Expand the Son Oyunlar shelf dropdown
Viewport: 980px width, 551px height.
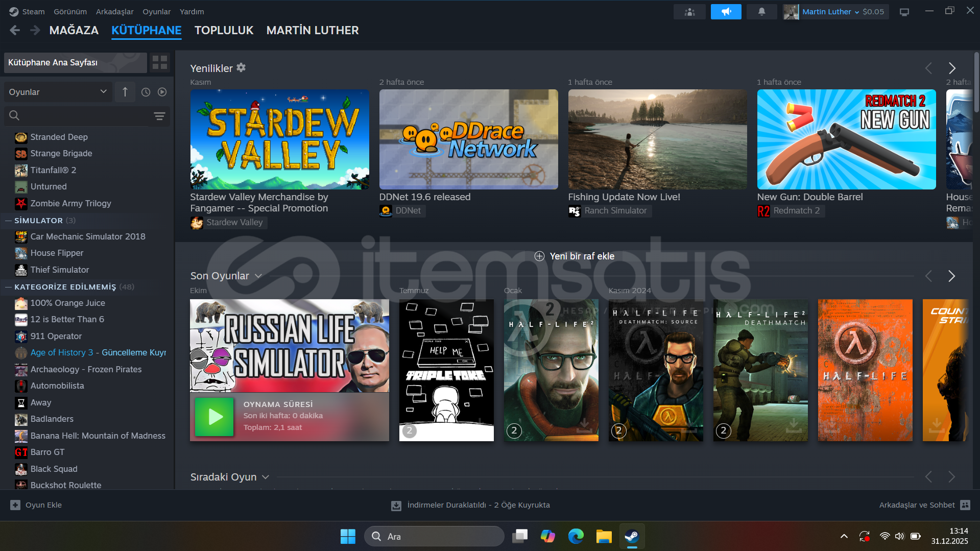tap(258, 276)
